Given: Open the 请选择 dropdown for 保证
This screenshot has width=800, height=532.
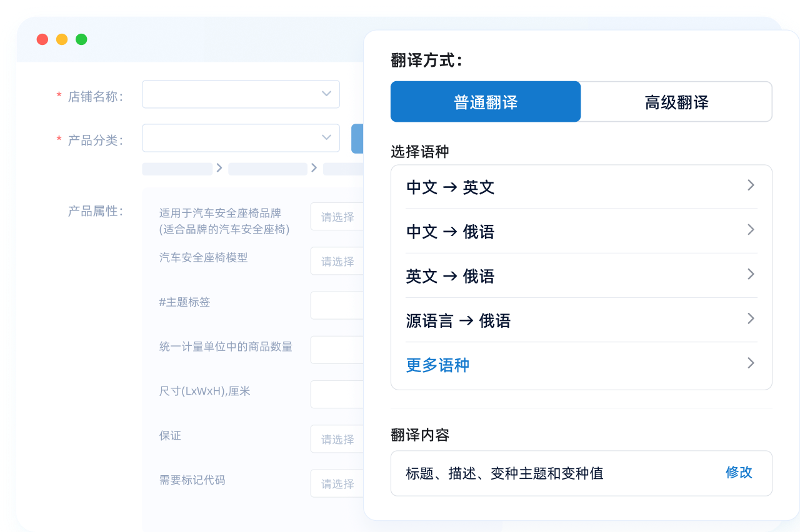Looking at the screenshot, I should (337, 439).
